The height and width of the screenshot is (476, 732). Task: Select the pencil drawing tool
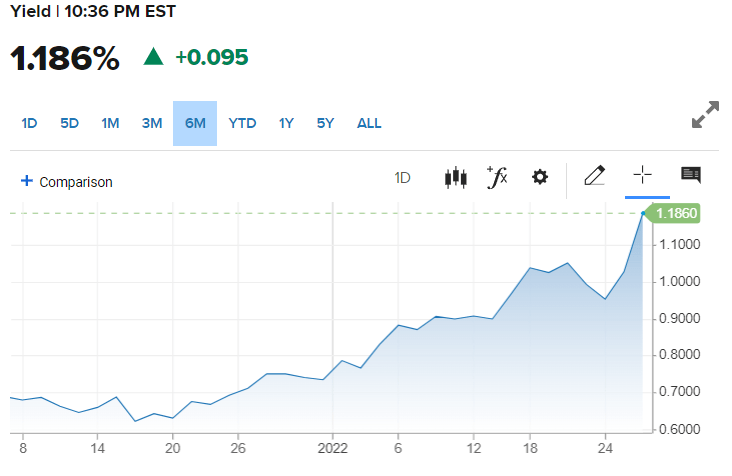pyautogui.click(x=594, y=176)
